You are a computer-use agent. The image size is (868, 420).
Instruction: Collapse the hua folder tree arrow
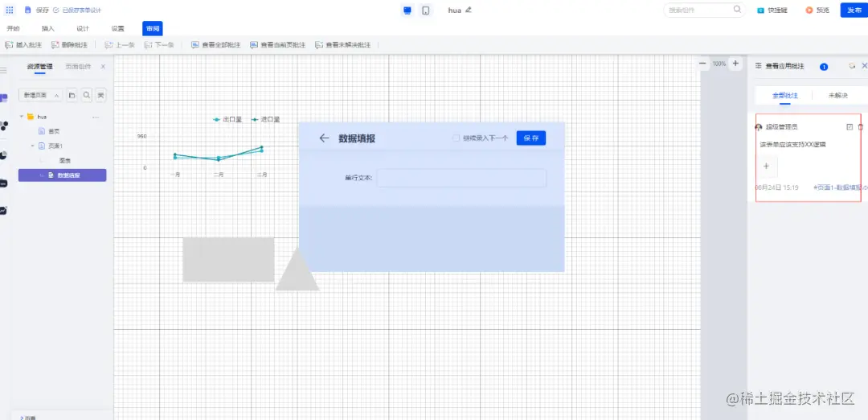22,117
